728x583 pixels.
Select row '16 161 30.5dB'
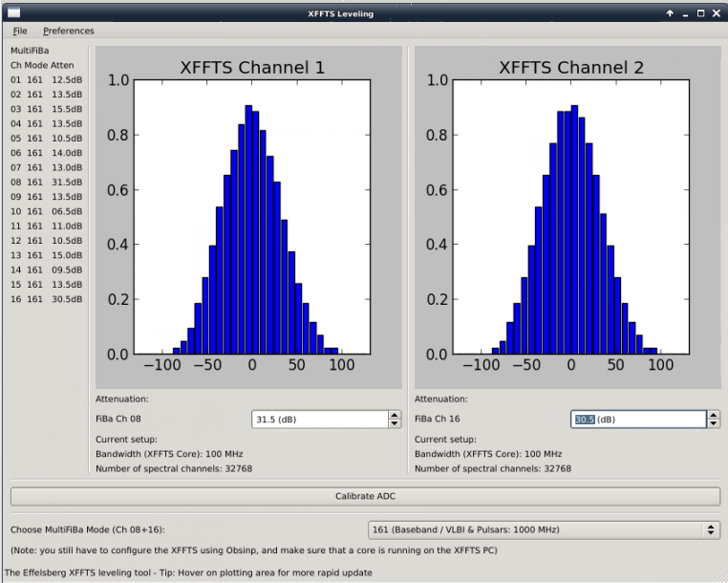pos(47,299)
